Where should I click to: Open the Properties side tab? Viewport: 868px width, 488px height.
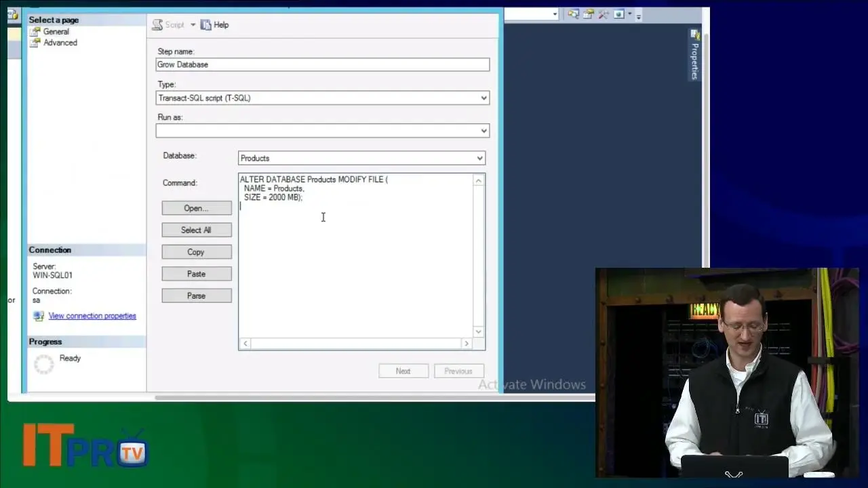point(694,56)
